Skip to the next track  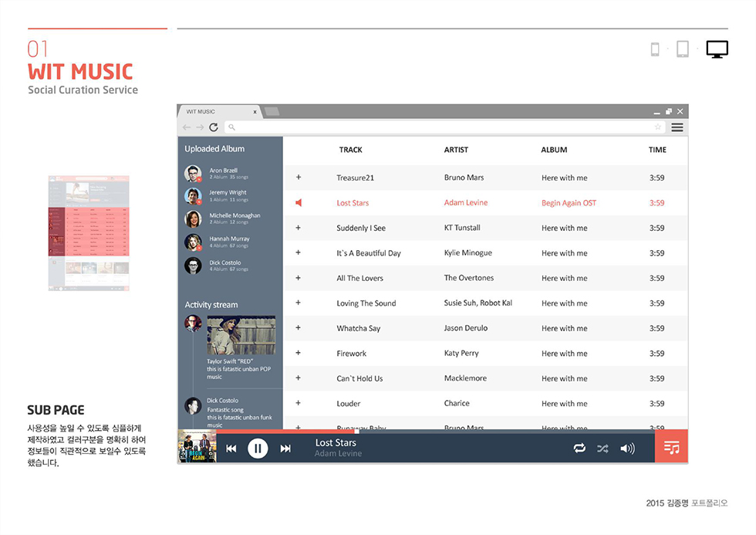tap(285, 449)
